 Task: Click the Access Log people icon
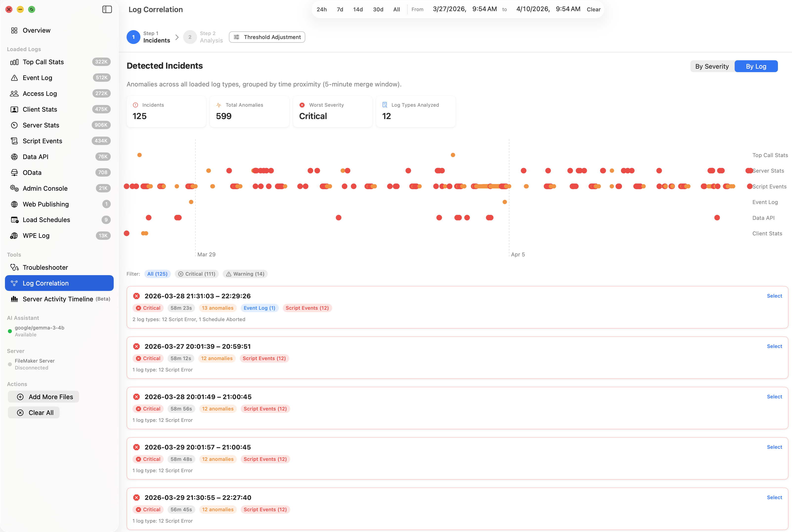(x=14, y=94)
